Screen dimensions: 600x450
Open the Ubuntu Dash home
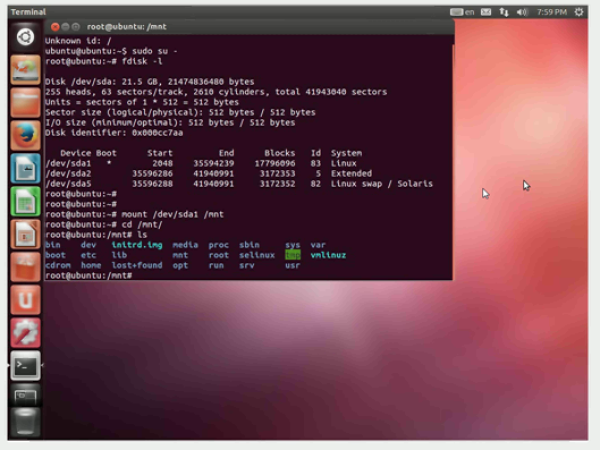(x=26, y=38)
